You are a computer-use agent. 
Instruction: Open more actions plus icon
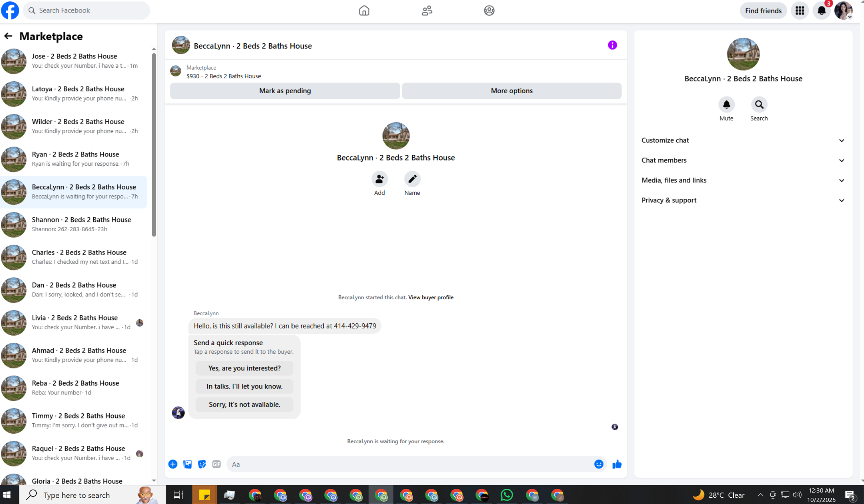tap(173, 464)
